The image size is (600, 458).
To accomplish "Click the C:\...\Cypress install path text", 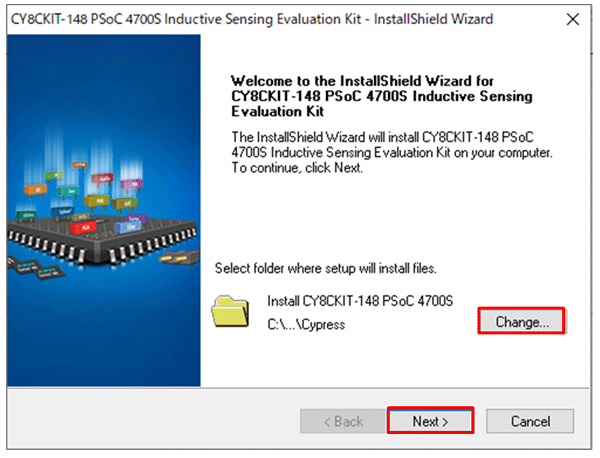I will (x=306, y=324).
